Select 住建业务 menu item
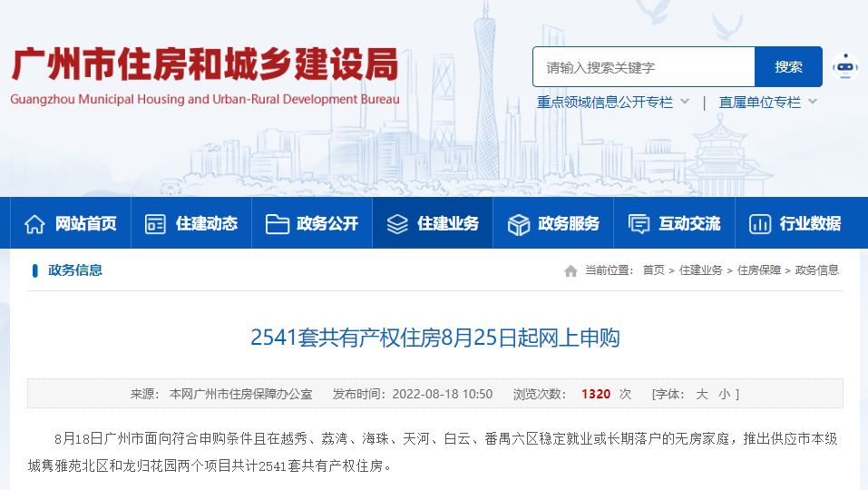This screenshot has height=490, width=868. (x=433, y=223)
